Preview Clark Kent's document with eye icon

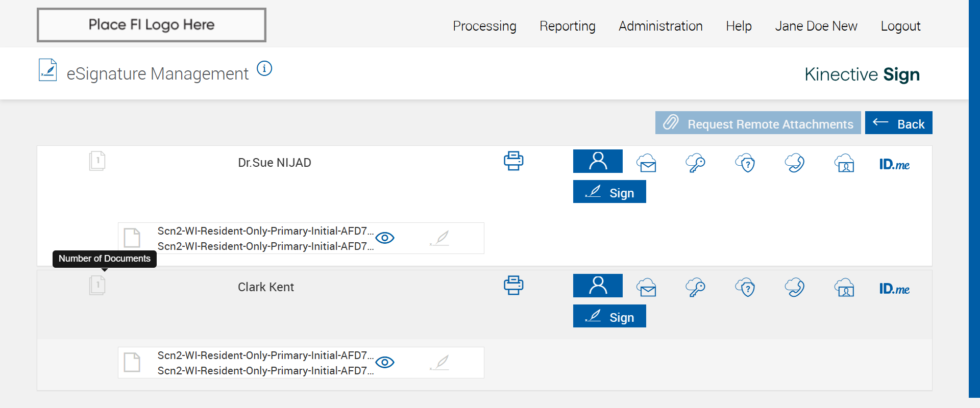[385, 363]
